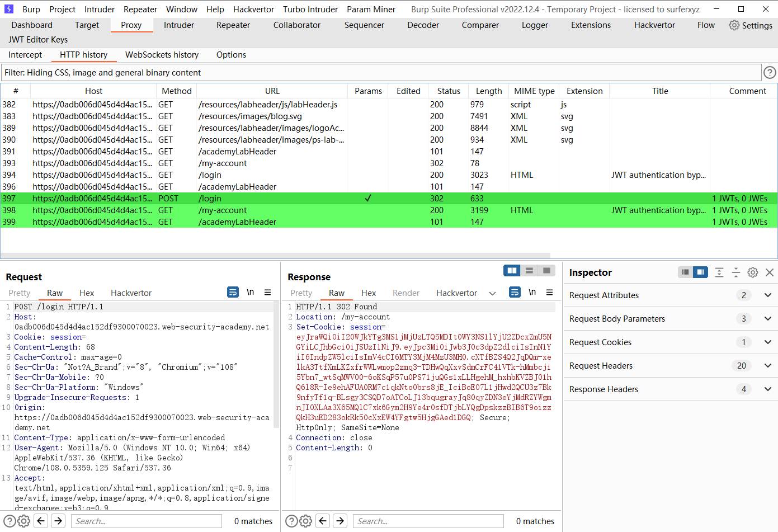Dock Inspector to the left side
This screenshot has height=532, width=778.
coord(685,272)
